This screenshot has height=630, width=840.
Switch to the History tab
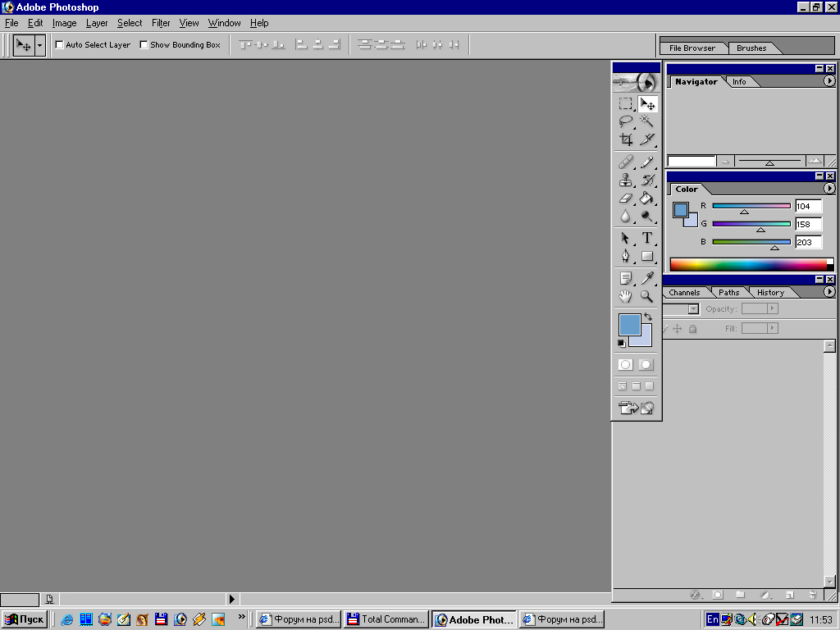tap(770, 293)
